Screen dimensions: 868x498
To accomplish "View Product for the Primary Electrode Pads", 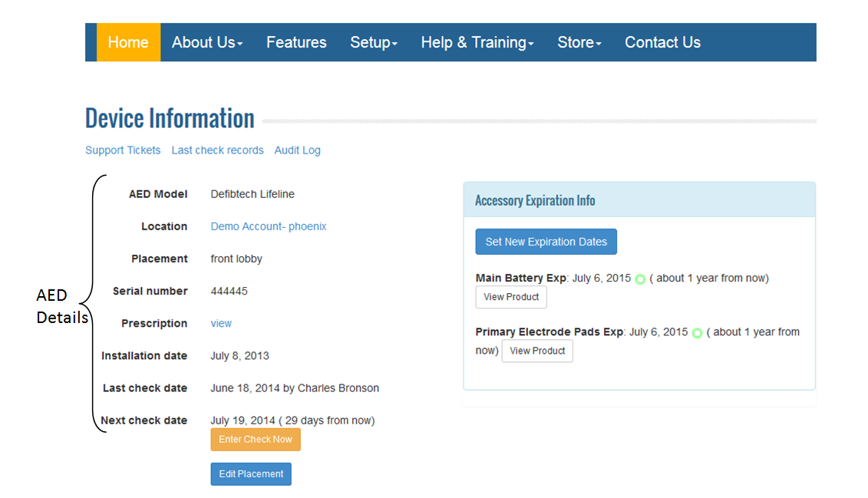I will (537, 351).
